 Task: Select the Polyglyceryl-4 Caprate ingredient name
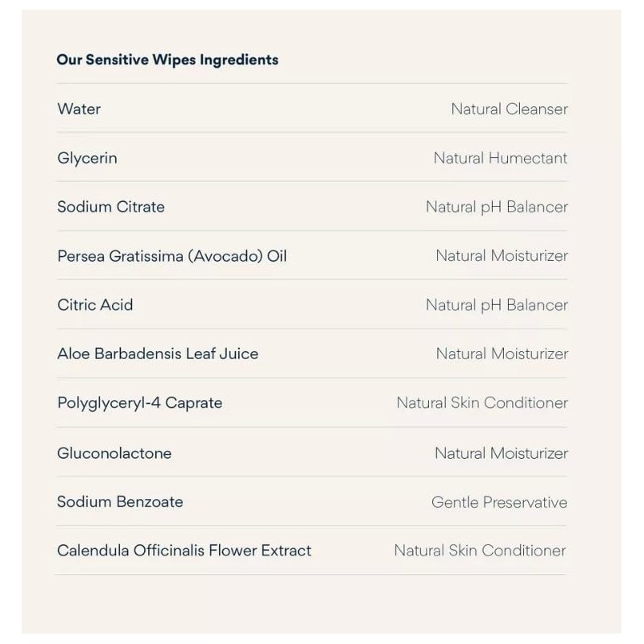(x=139, y=403)
